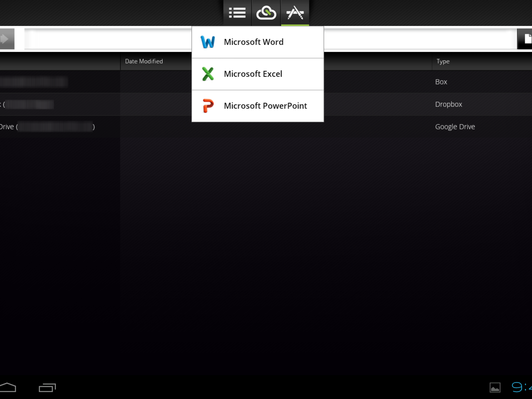Click the new document icon
The height and width of the screenshot is (399, 532).
(525, 39)
